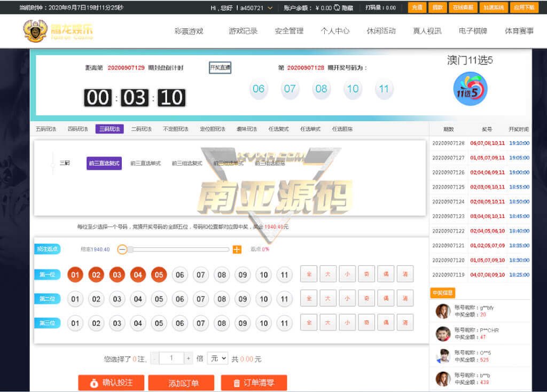Select number 11 in 第三位 row
The width and height of the screenshot is (547, 392).
pyautogui.click(x=284, y=323)
